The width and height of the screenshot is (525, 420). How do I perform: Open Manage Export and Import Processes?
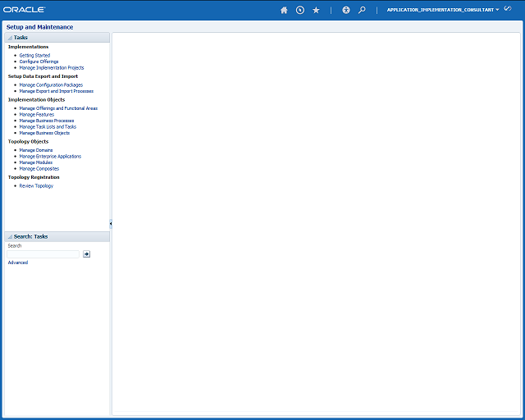click(57, 91)
